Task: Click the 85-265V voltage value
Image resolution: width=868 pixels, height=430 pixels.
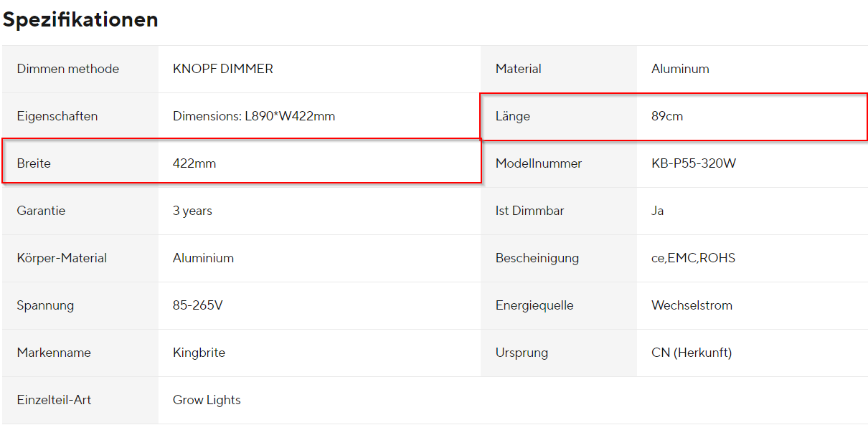Action: [x=198, y=305]
